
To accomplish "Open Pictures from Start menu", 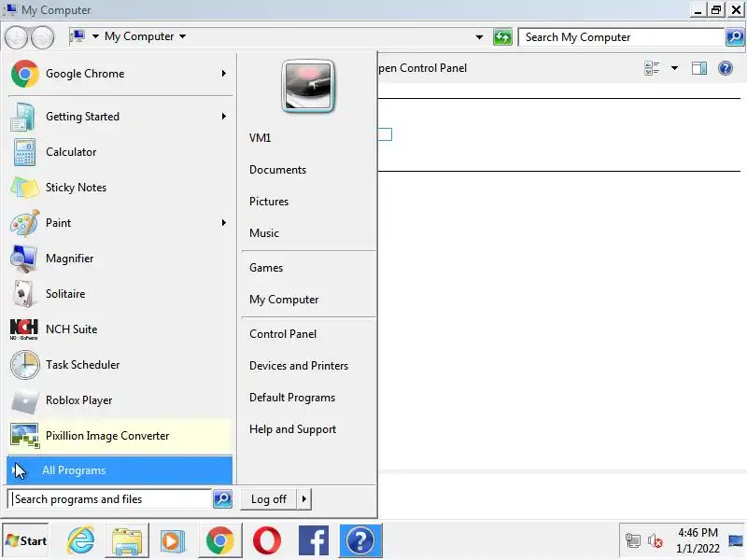I will click(269, 202).
